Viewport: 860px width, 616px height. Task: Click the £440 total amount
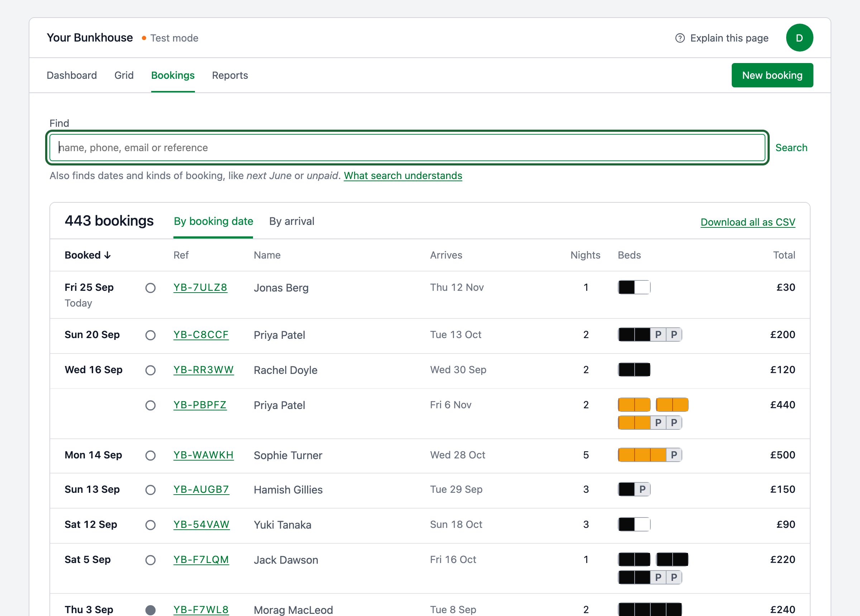click(x=783, y=405)
